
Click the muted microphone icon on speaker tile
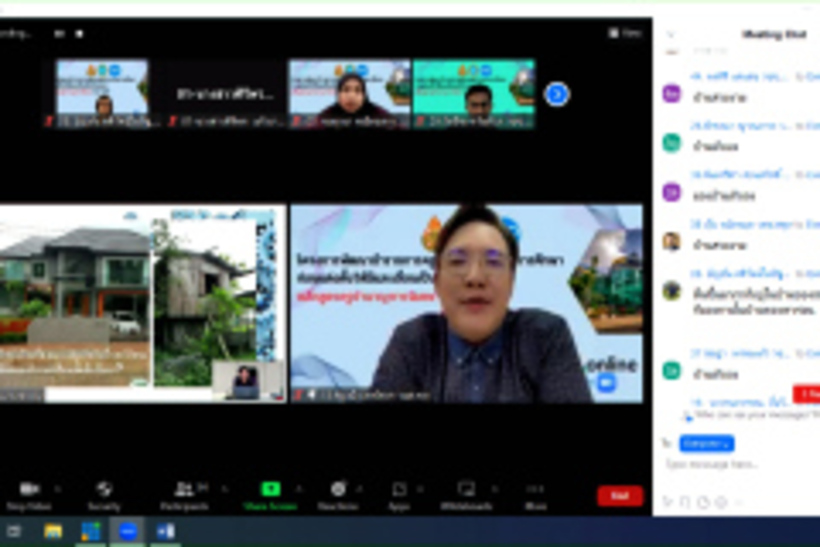(x=299, y=395)
